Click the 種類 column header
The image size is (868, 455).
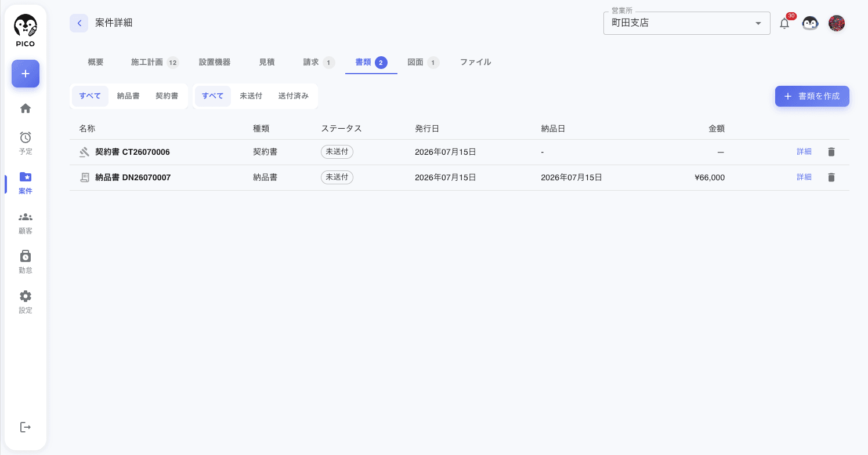tap(261, 128)
